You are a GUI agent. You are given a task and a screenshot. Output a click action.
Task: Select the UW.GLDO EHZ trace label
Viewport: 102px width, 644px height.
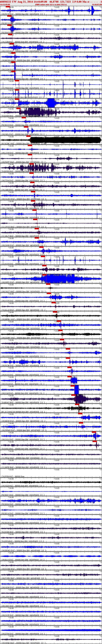click(23, 199)
